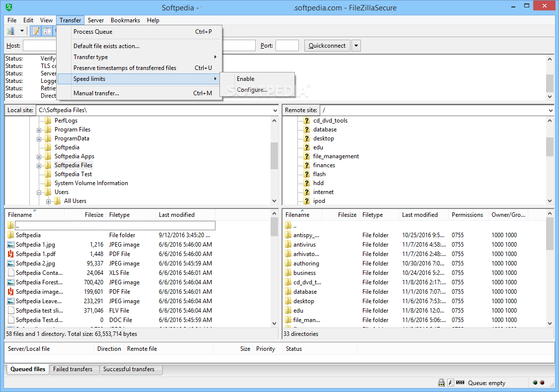Collapse the Users tree node
This screenshot has height=392, width=559.
39,193
